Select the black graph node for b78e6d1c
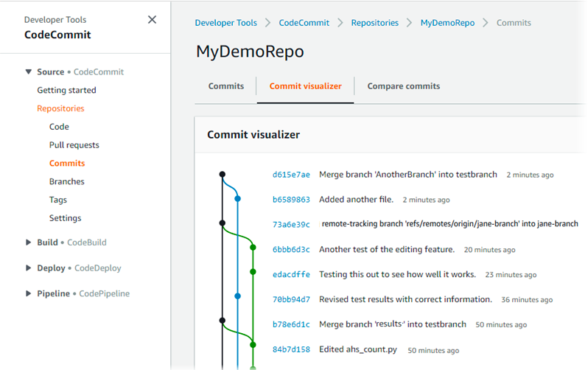This screenshot has height=370, width=588. (x=223, y=321)
